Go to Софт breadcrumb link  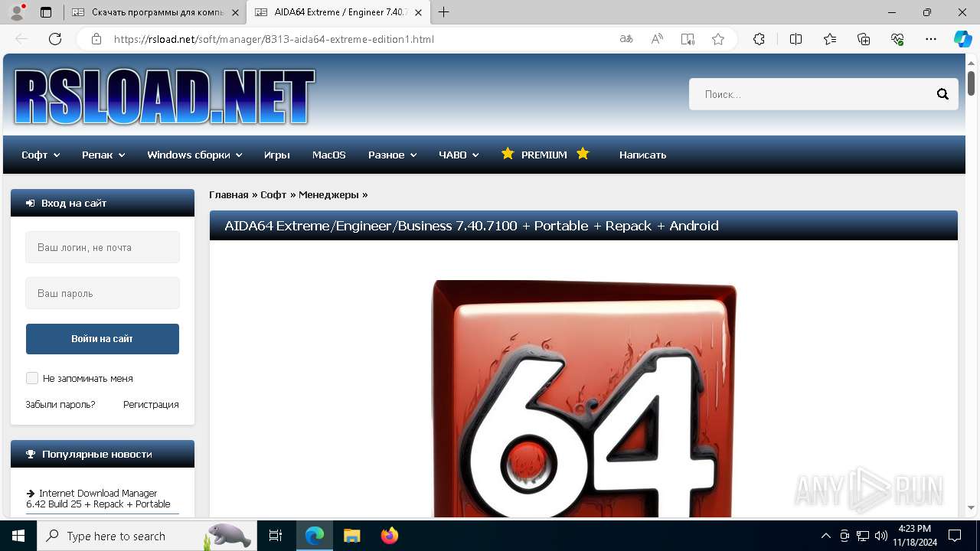(x=273, y=194)
